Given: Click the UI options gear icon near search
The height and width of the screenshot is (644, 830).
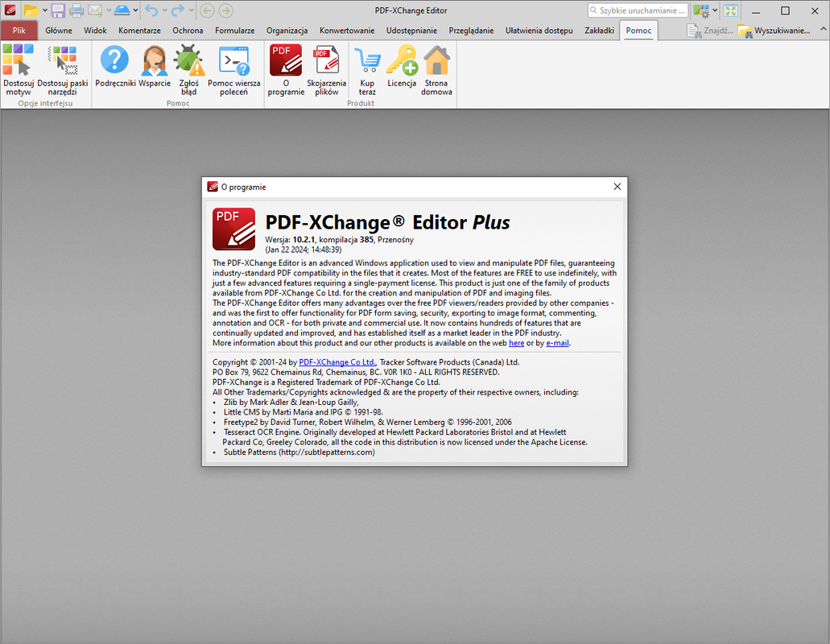Looking at the screenshot, I should point(701,10).
